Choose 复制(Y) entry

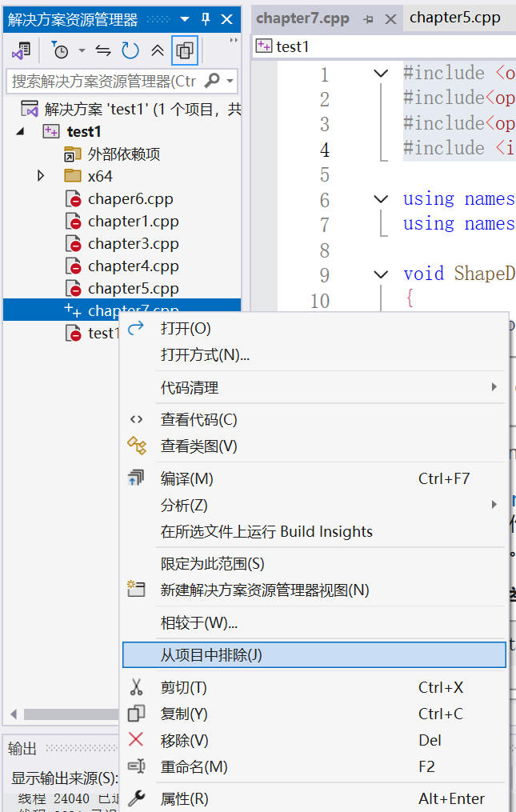click(x=314, y=714)
